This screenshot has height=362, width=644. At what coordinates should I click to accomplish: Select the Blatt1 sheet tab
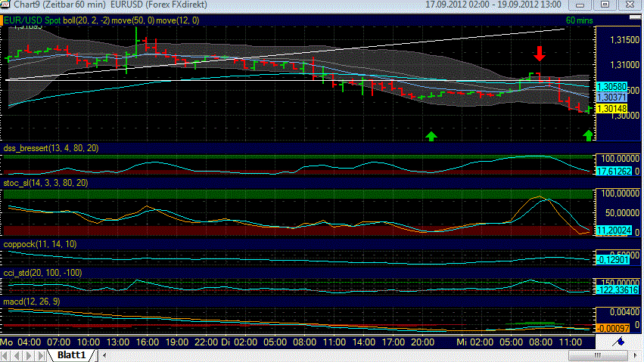click(x=71, y=355)
